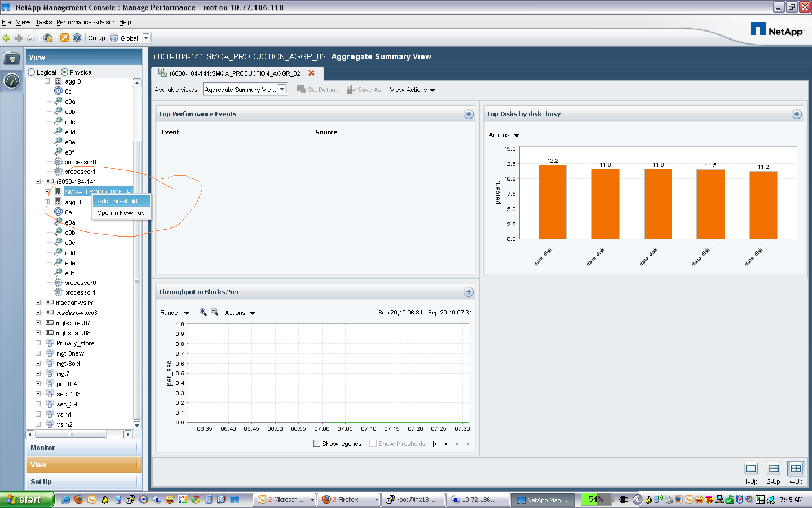
Task: Open the performance gauge sidebar icon
Action: pyautogui.click(x=12, y=81)
